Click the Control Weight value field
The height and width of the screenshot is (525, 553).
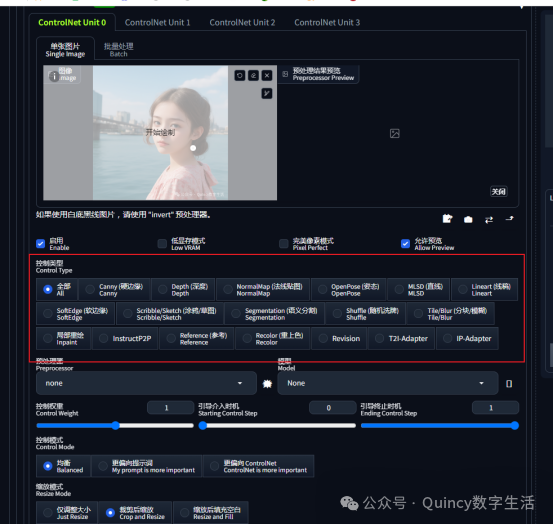[170, 408]
